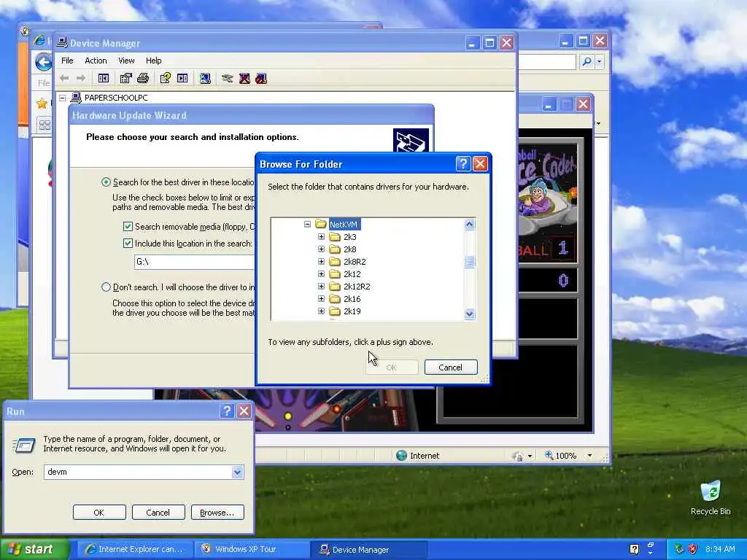Click the Back arrow in Device Manager toolbar

pyautogui.click(x=64, y=78)
